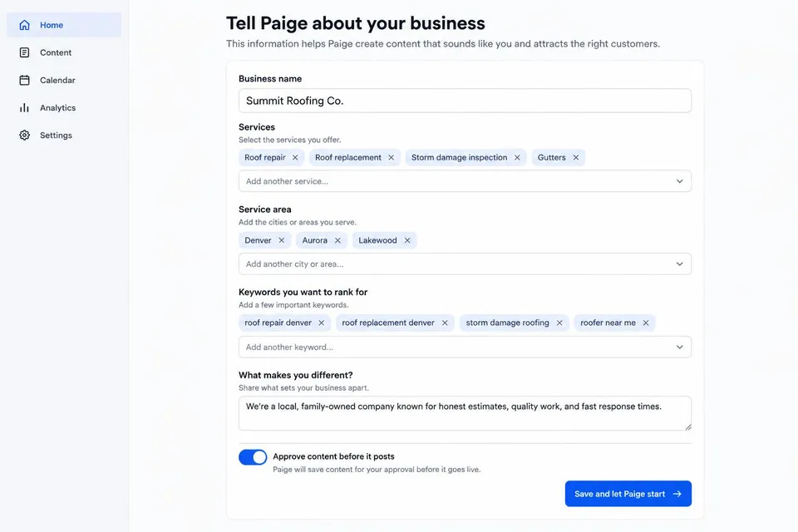
Task: Remove Storm damage inspection tag
Action: tap(517, 157)
